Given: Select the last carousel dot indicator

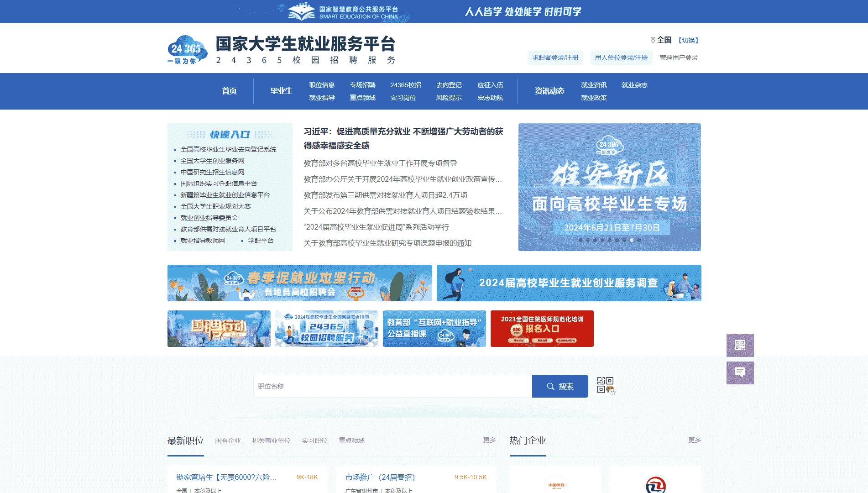Looking at the screenshot, I should 639,240.
